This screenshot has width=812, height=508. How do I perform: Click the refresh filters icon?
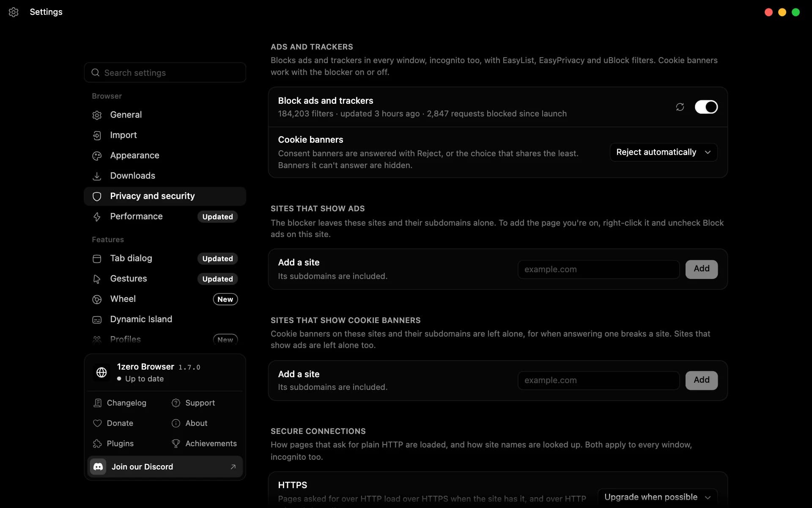click(680, 107)
